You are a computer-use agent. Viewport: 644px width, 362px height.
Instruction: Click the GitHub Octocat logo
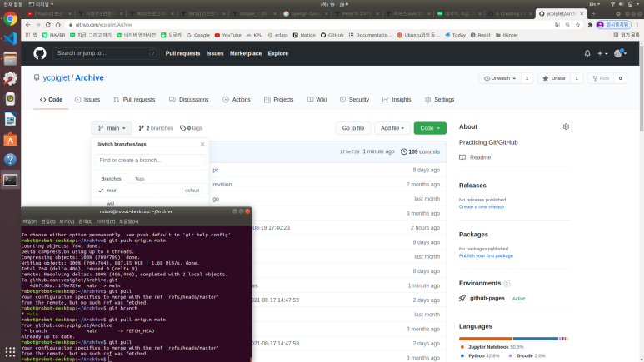coord(40,53)
